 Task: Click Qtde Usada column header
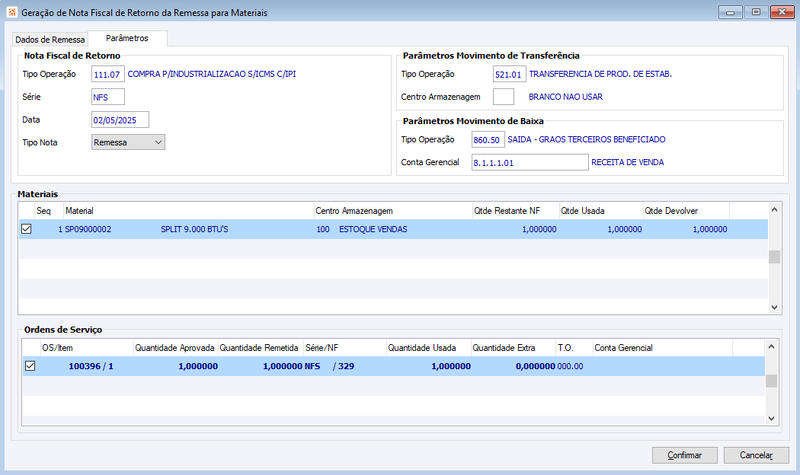601,211
